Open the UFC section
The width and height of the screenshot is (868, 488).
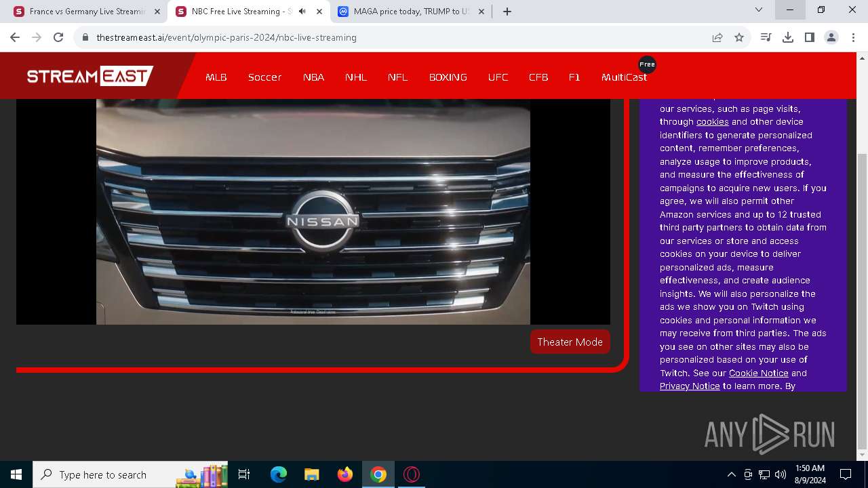coord(498,77)
